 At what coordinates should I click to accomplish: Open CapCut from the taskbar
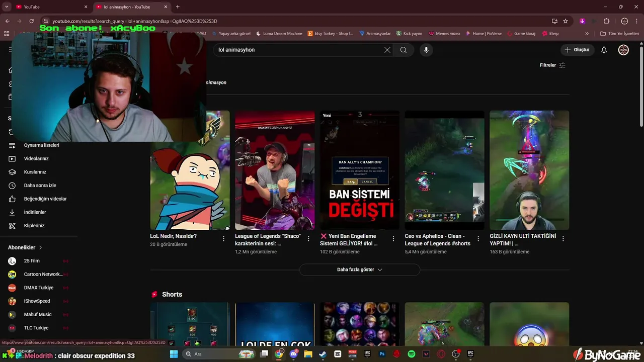point(338,354)
